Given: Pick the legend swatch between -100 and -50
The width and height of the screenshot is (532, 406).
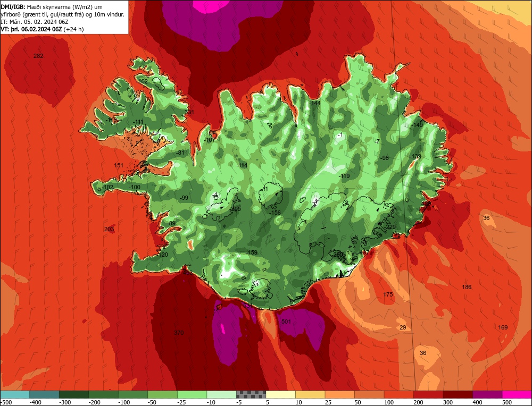Looking at the screenshot, I should point(133,394).
